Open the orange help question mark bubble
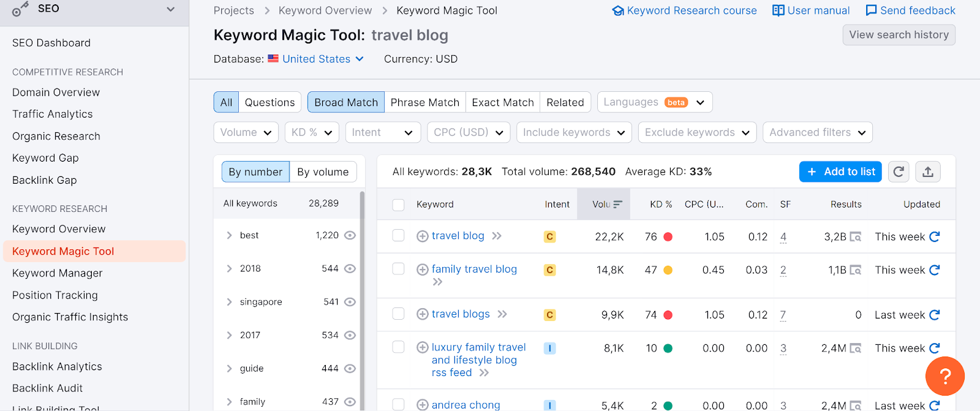This screenshot has height=411, width=980. [945, 376]
